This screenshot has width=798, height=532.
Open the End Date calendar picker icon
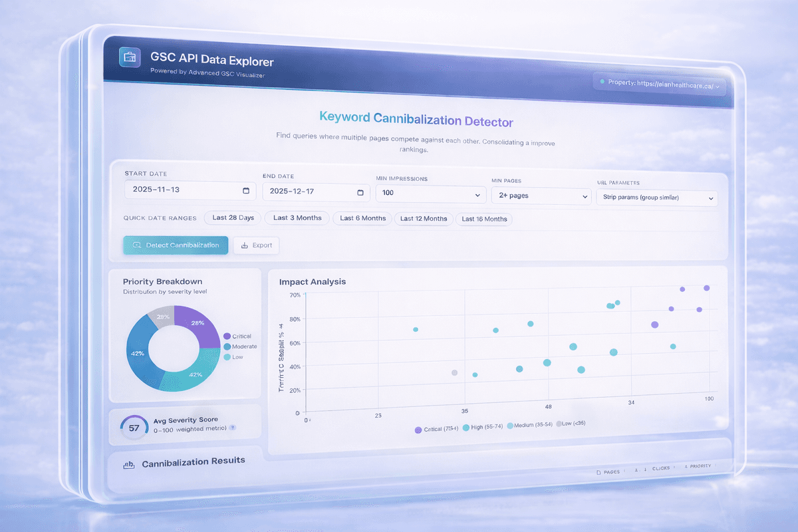[360, 192]
